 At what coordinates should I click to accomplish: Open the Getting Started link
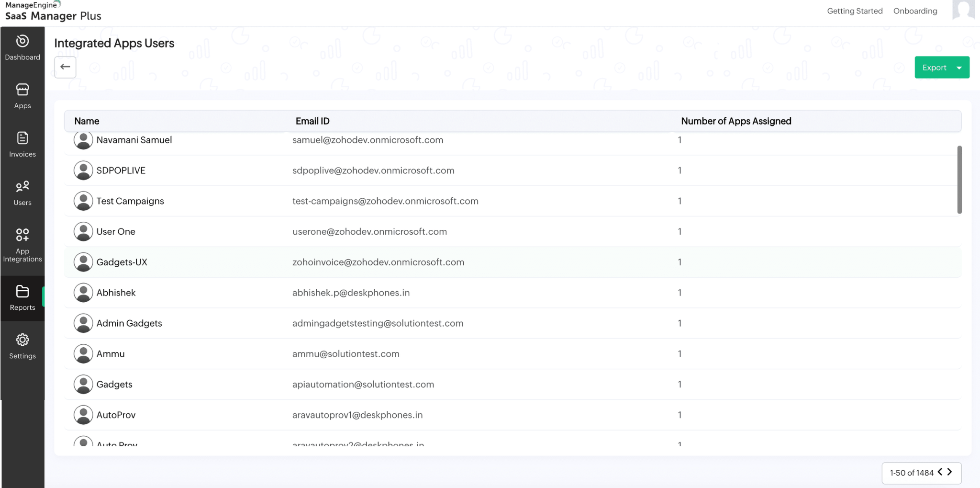point(855,11)
